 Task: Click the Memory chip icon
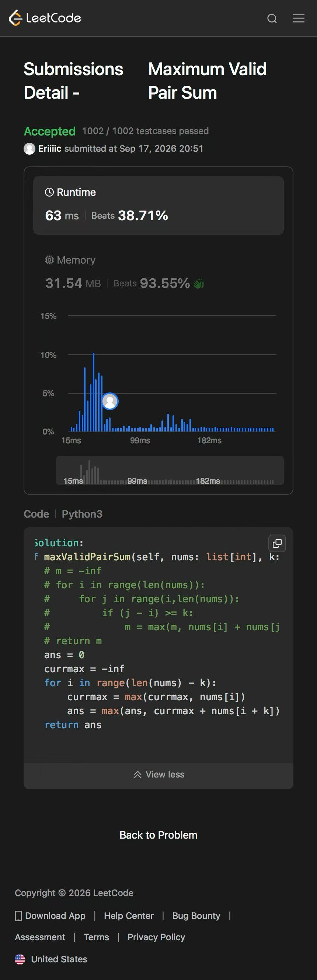(49, 260)
